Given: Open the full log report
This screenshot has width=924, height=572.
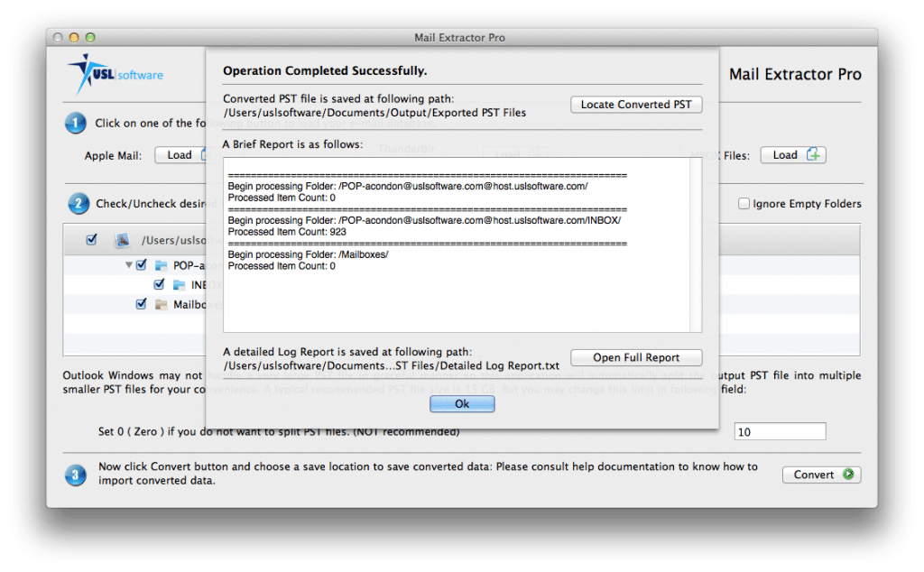Looking at the screenshot, I should coord(636,358).
